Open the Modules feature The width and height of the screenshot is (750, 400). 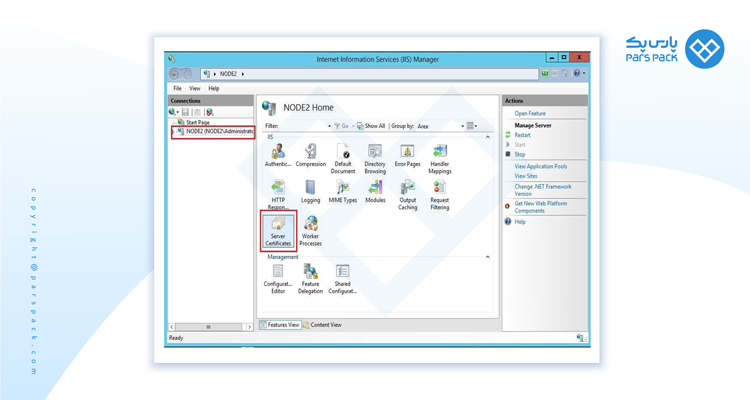click(x=375, y=192)
